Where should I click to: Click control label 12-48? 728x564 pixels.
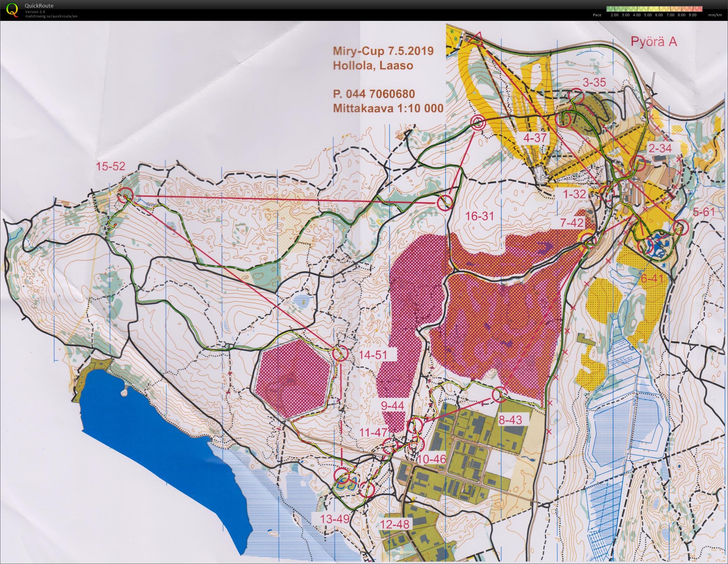[x=395, y=524]
